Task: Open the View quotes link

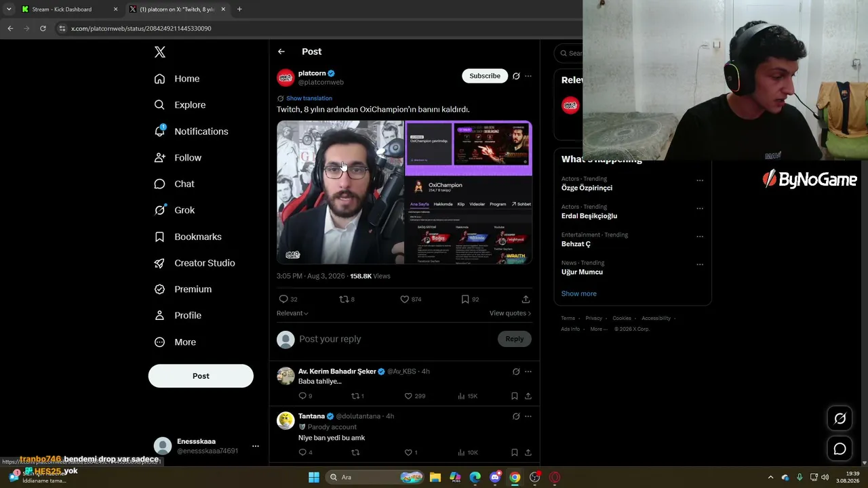Action: (510, 313)
